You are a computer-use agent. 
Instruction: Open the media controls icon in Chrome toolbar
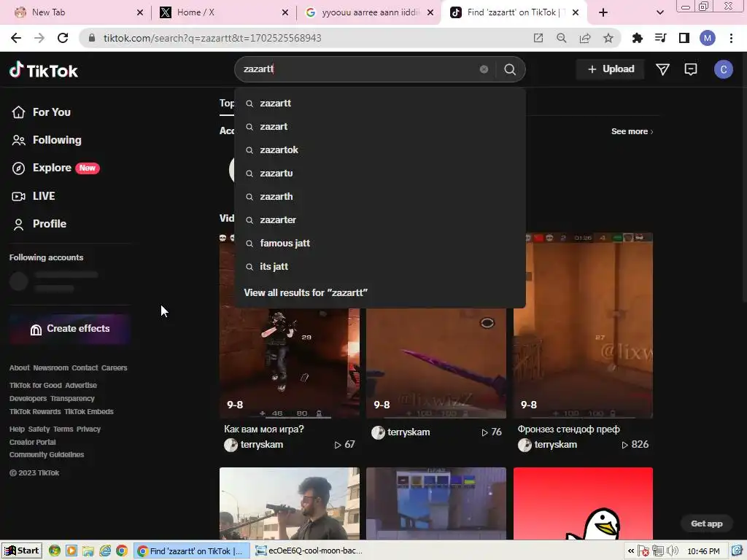point(660,38)
